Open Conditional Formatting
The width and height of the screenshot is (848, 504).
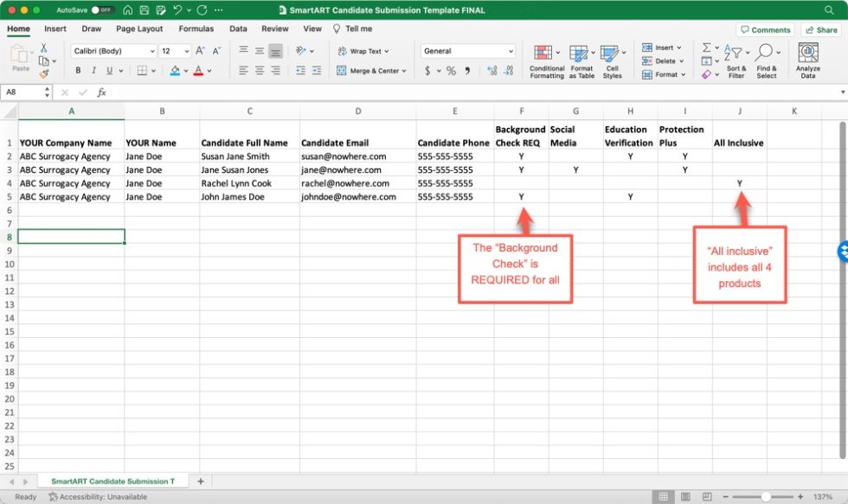coord(546,61)
